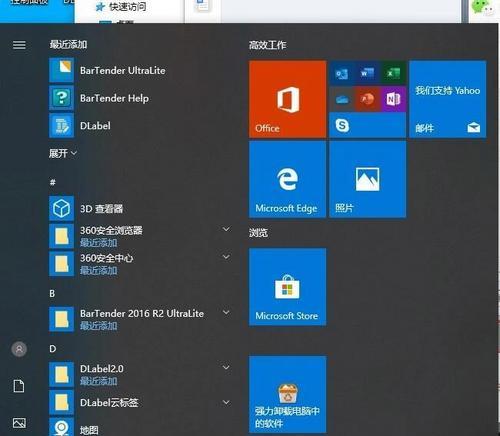500x436 pixels.
Task: Click the 360安全中心 folder icon
Action: [61, 264]
